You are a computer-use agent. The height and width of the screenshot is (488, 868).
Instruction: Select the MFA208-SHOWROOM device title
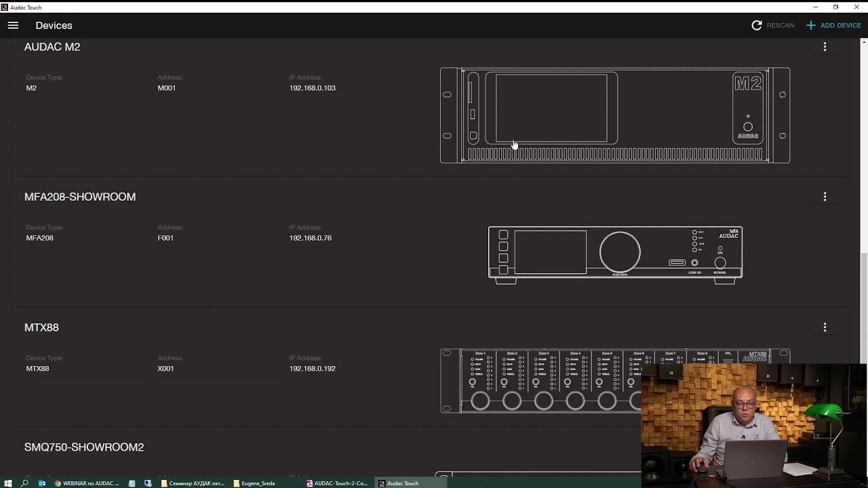click(80, 197)
